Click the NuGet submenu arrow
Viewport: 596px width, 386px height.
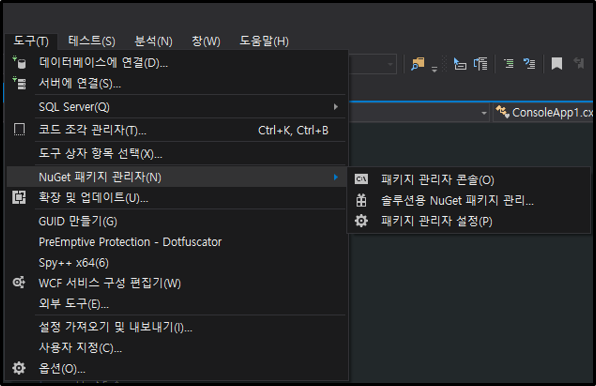[336, 177]
